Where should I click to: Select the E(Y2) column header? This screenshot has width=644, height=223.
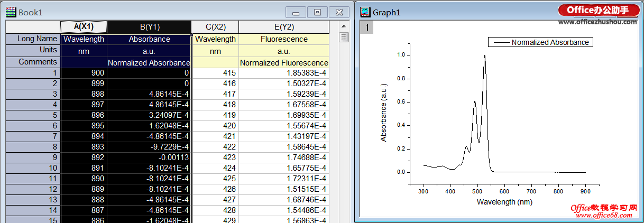click(x=283, y=27)
